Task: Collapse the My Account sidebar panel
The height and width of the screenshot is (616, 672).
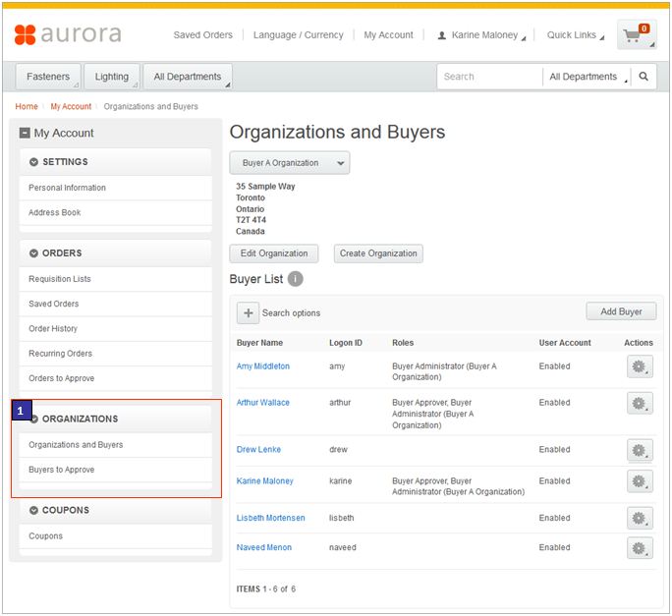Action: (25, 134)
